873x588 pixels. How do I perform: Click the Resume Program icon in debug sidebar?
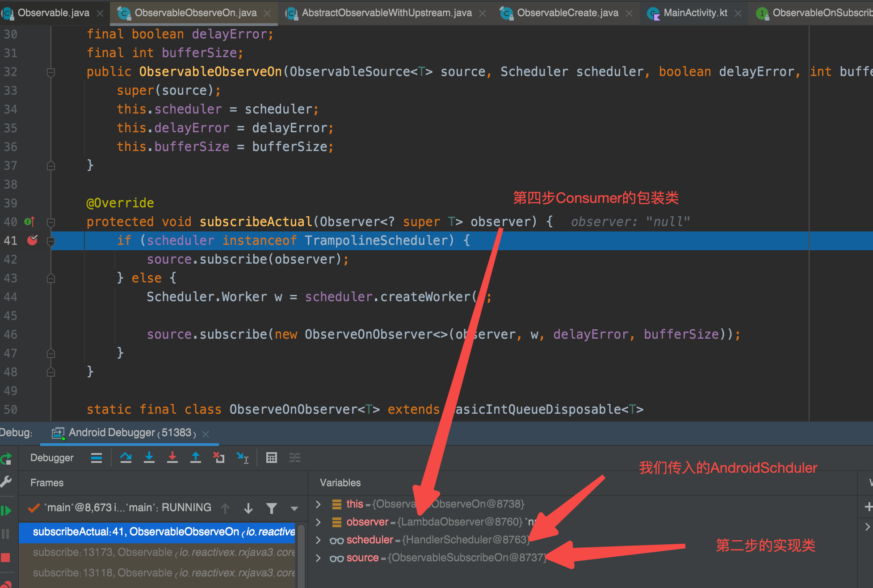click(x=7, y=510)
